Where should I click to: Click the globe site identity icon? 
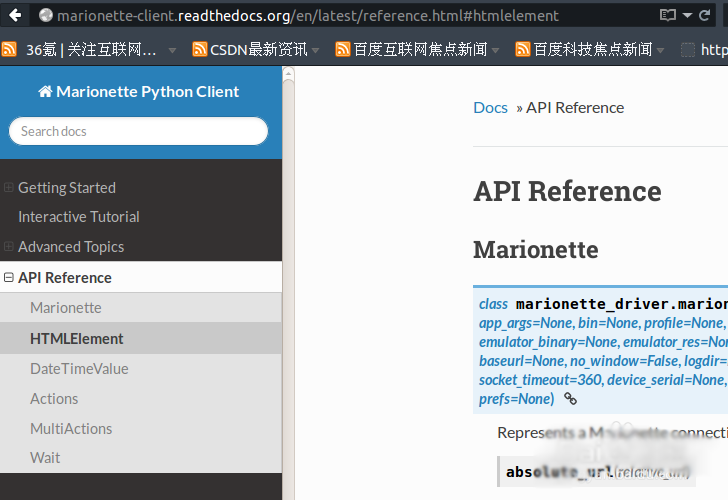point(46,15)
